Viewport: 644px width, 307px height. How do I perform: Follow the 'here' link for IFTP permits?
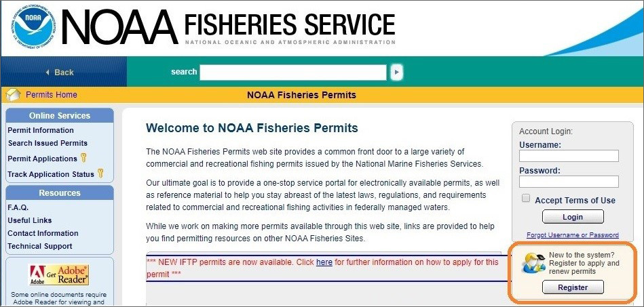[x=324, y=262]
